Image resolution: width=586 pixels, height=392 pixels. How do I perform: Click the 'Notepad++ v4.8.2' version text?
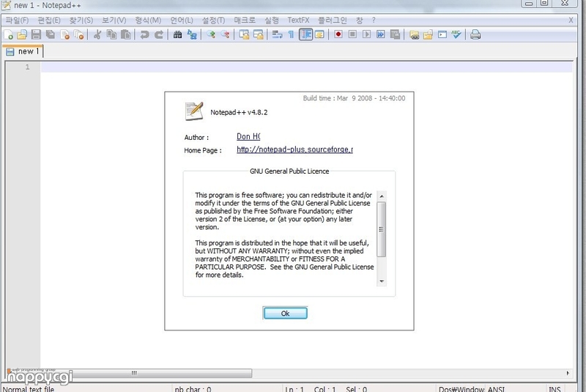coord(239,112)
